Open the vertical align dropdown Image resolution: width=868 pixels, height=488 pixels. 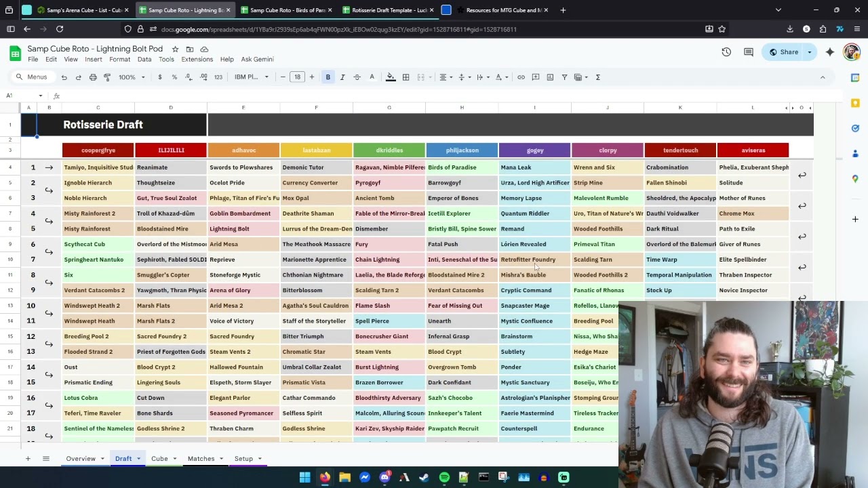[x=464, y=77]
